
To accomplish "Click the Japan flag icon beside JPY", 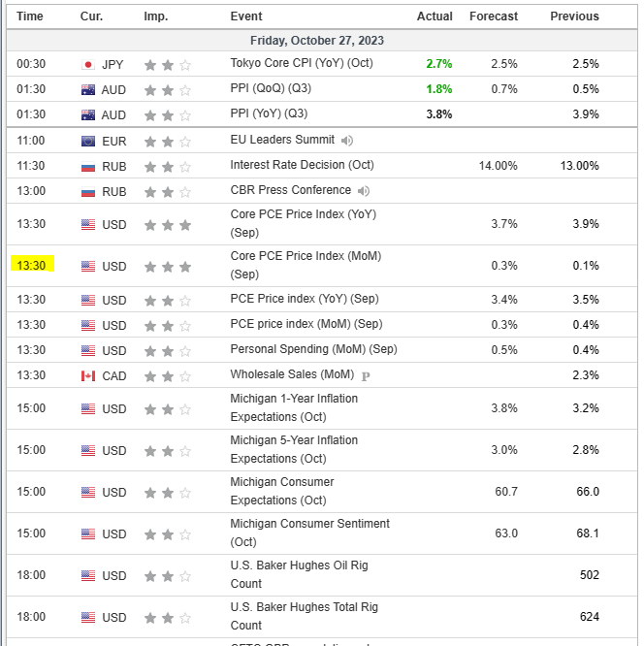I will click(x=88, y=65).
